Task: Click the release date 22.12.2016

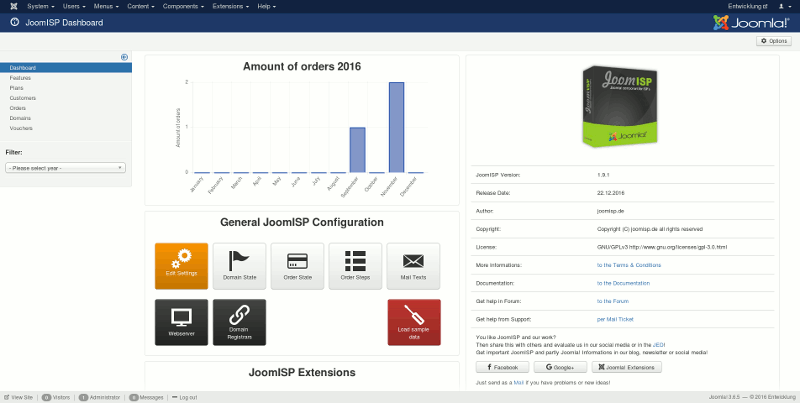Action: (611, 193)
